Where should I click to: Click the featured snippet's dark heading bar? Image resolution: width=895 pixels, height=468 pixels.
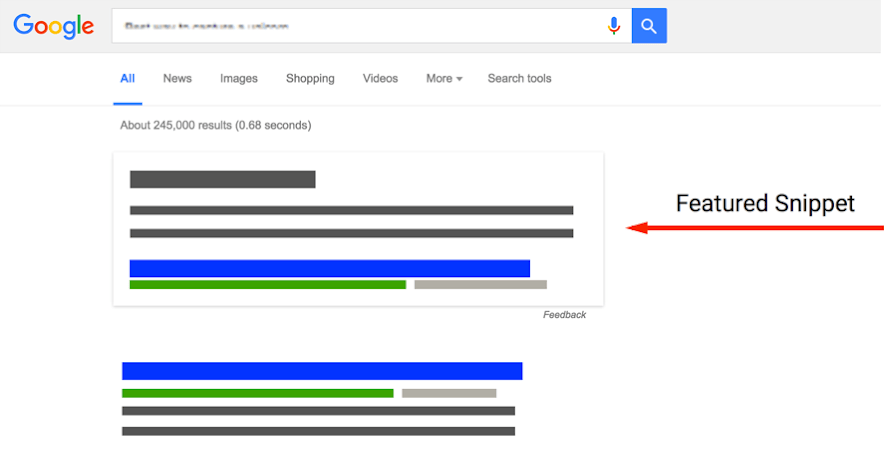pyautogui.click(x=222, y=180)
